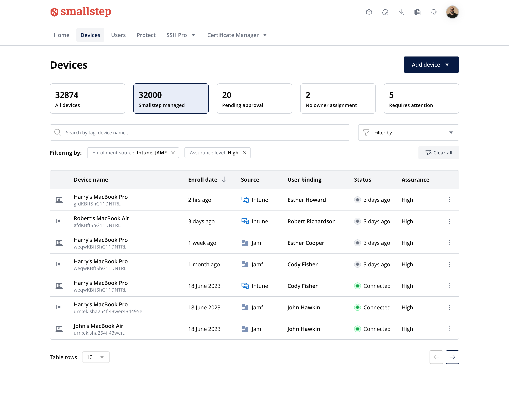Click the Intune source icon on Esther Howard's row

click(x=245, y=200)
